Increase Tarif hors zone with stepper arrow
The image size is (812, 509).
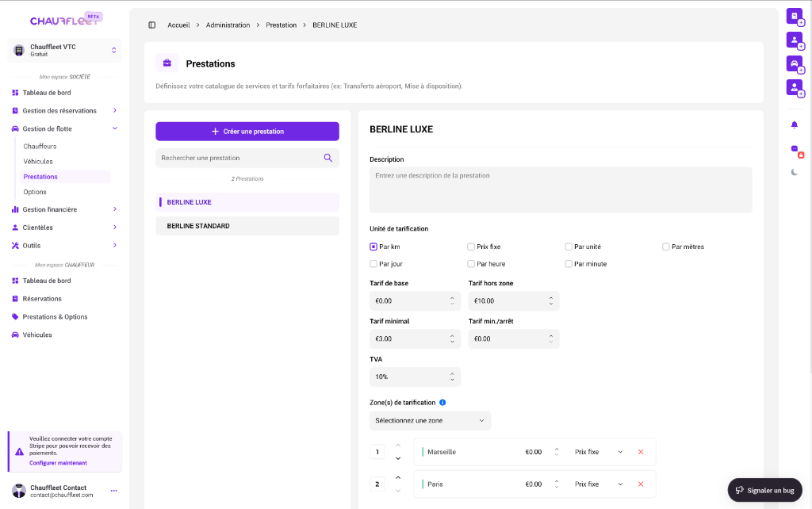click(x=553, y=297)
